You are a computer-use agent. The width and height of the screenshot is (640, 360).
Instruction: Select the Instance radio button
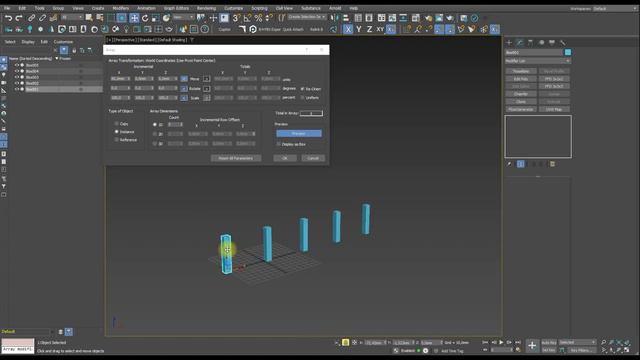[x=116, y=132]
